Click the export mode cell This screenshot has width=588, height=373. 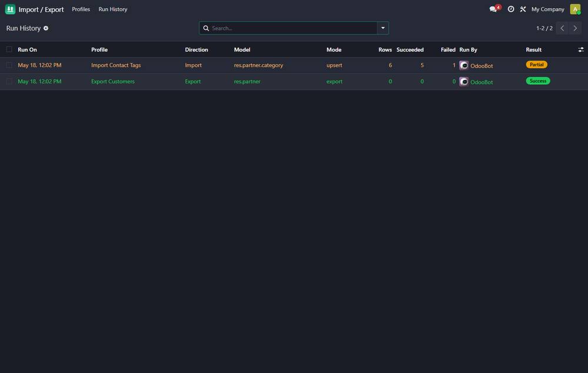[x=334, y=81]
